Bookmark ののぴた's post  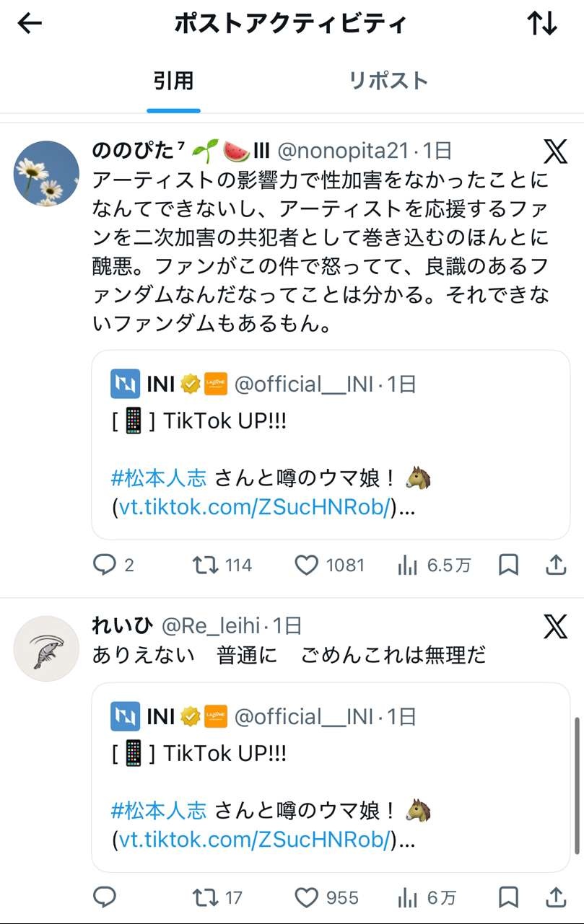(509, 565)
